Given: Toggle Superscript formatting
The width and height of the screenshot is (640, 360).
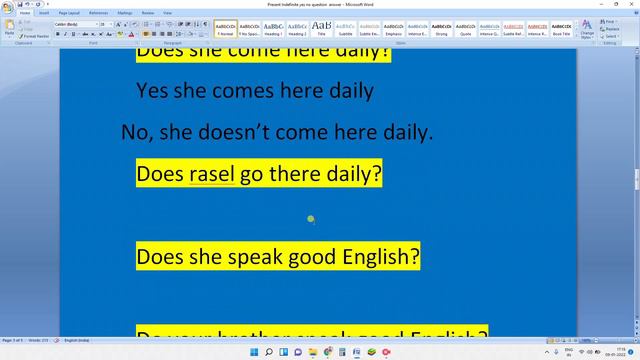Looking at the screenshot, I should coord(101,34).
